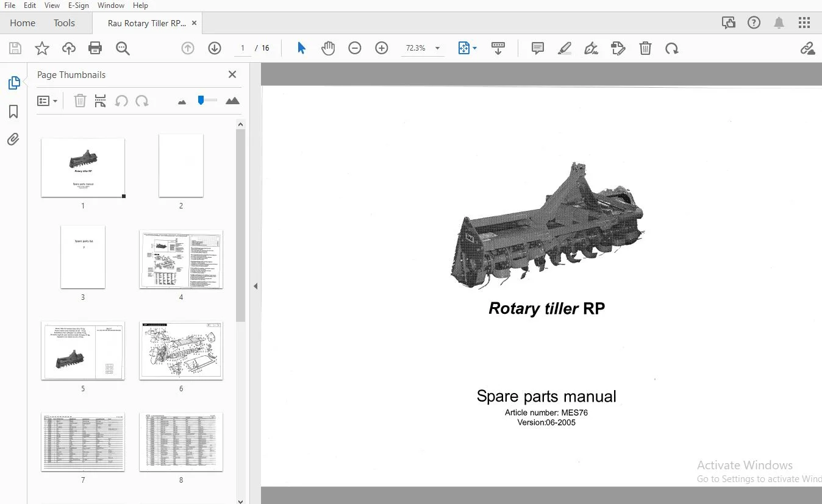Viewport: 822px width, 504px height.
Task: Open Page Thumbnails sidebar icon
Action: (x=13, y=83)
